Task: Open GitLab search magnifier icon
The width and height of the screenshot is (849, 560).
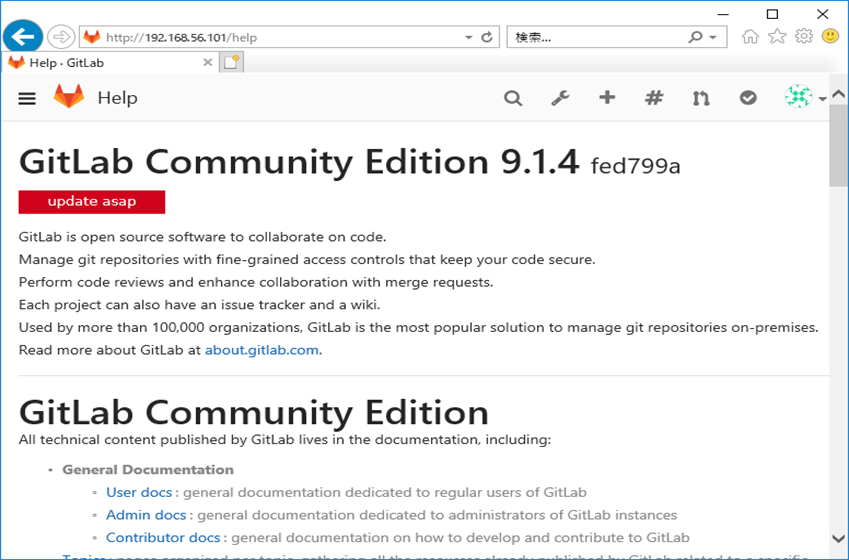Action: pyautogui.click(x=513, y=98)
